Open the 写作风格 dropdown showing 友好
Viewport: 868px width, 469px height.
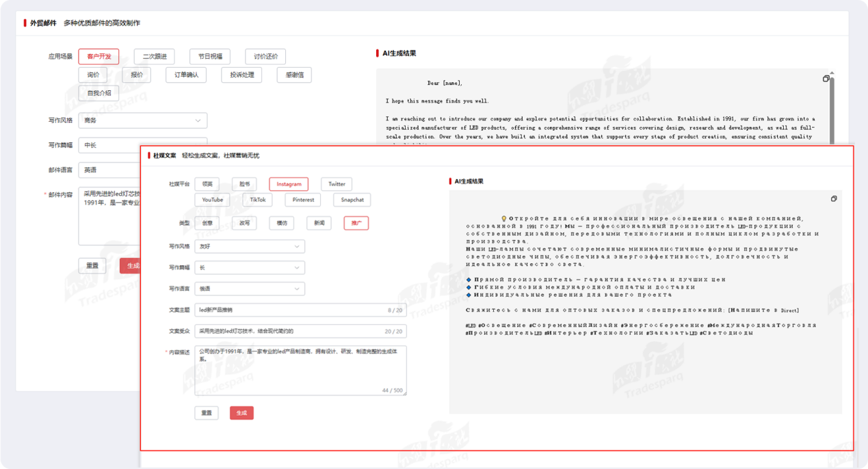[x=250, y=246]
